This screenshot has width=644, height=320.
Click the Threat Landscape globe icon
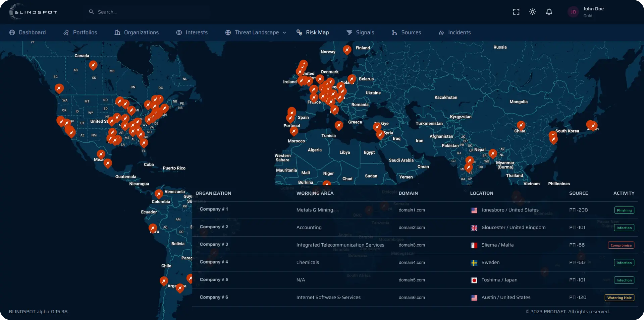pos(228,33)
